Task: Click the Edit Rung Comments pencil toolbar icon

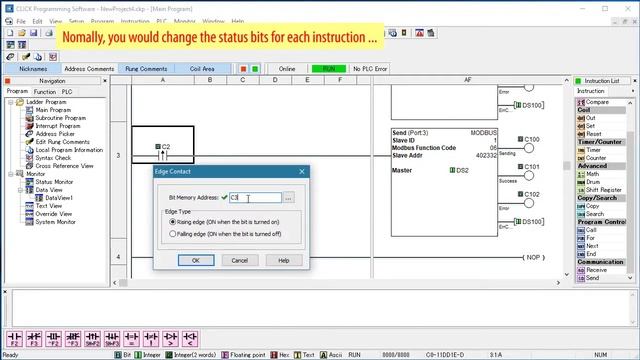Action: (x=26, y=57)
